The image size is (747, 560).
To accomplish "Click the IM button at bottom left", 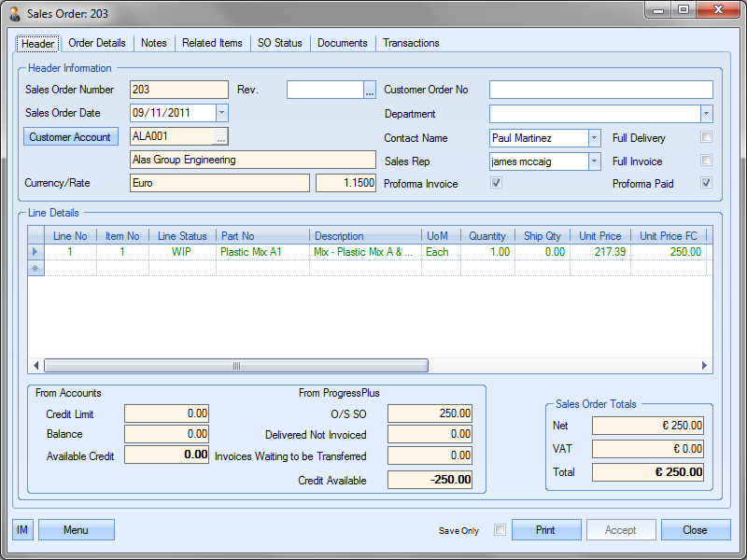I will [x=22, y=530].
